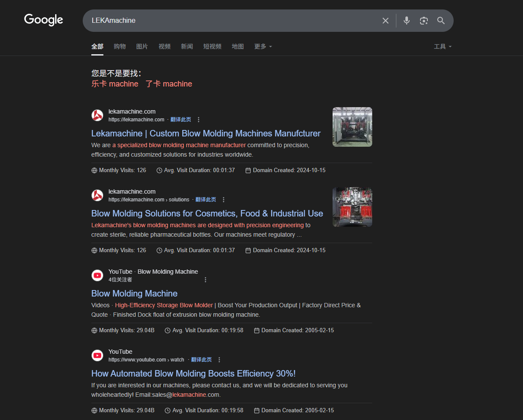The width and height of the screenshot is (523, 420).
Task: Select the 地图 maps tab
Action: (237, 46)
